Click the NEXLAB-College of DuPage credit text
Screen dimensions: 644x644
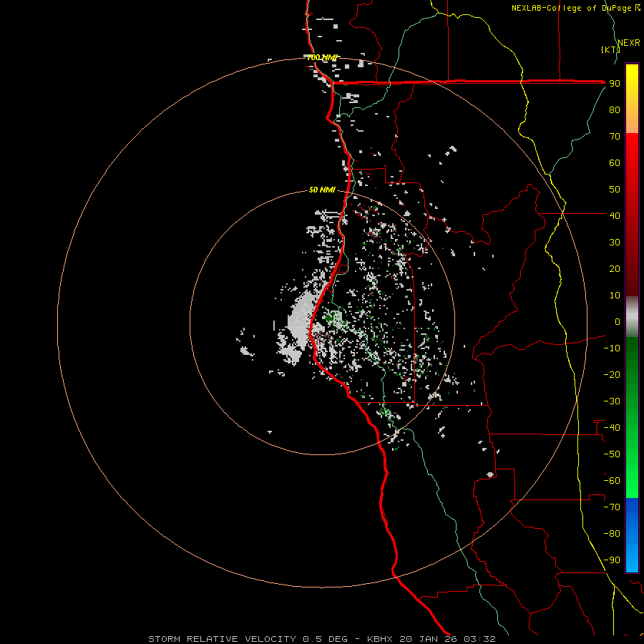pyautogui.click(x=576, y=8)
